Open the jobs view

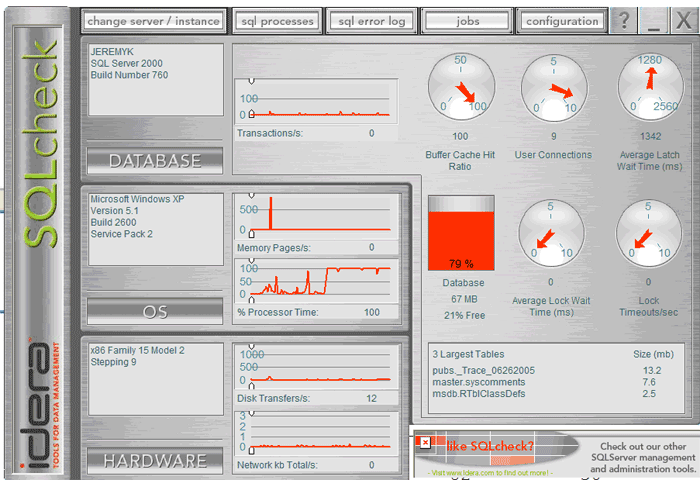tap(467, 21)
